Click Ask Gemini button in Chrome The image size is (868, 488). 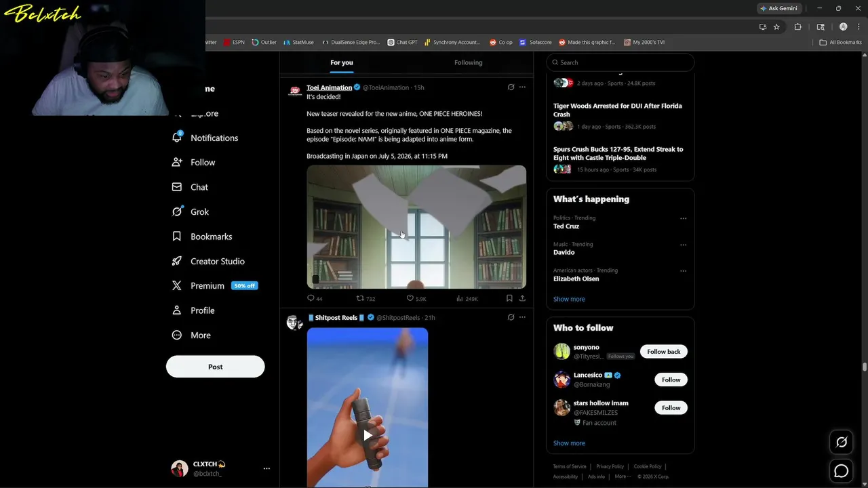(779, 8)
